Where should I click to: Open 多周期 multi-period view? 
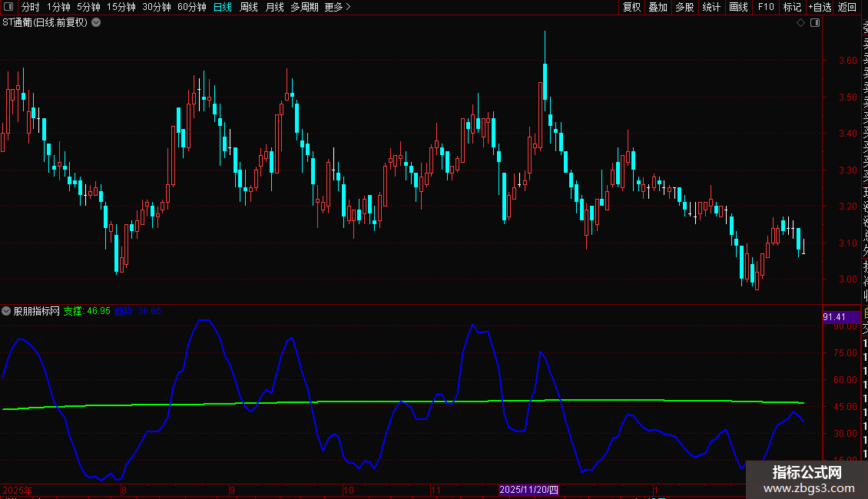(x=304, y=7)
